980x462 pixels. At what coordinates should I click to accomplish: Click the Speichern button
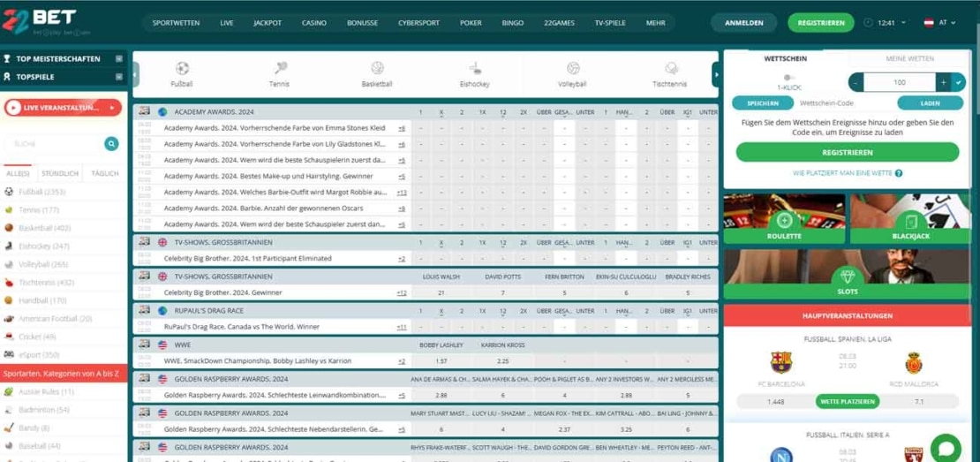763,103
